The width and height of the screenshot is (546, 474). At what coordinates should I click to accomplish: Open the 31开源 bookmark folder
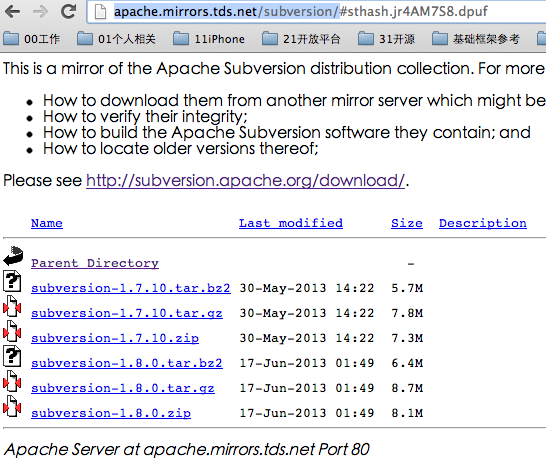click(387, 39)
